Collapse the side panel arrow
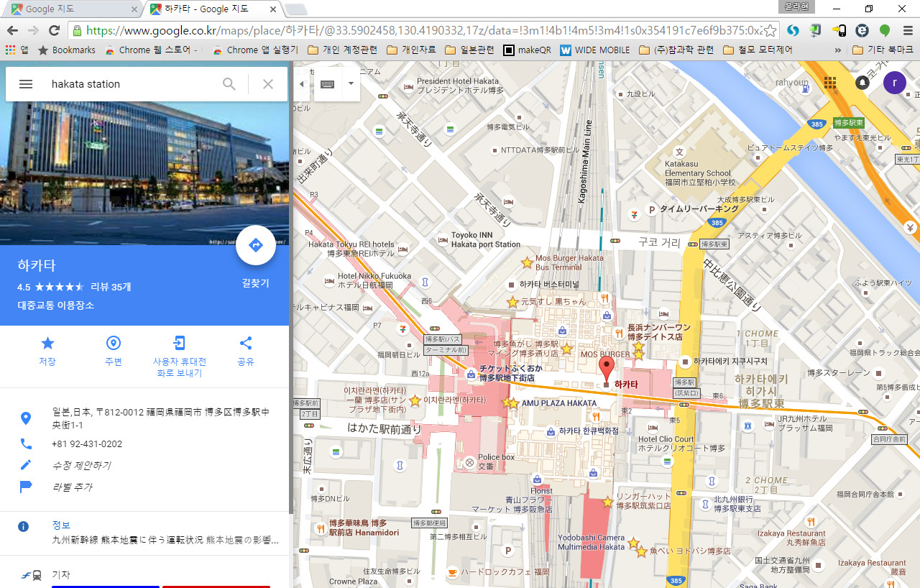This screenshot has height=588, width=920. click(x=301, y=84)
